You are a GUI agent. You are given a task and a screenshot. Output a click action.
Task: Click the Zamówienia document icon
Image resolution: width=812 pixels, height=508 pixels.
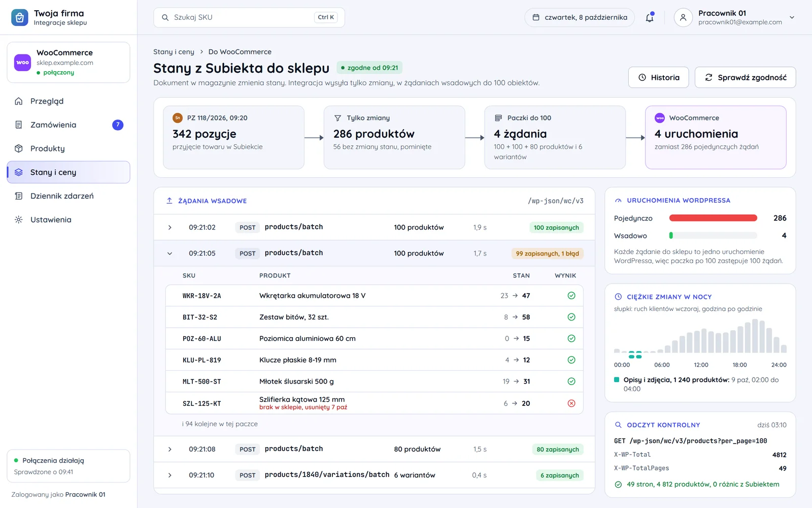tap(19, 125)
